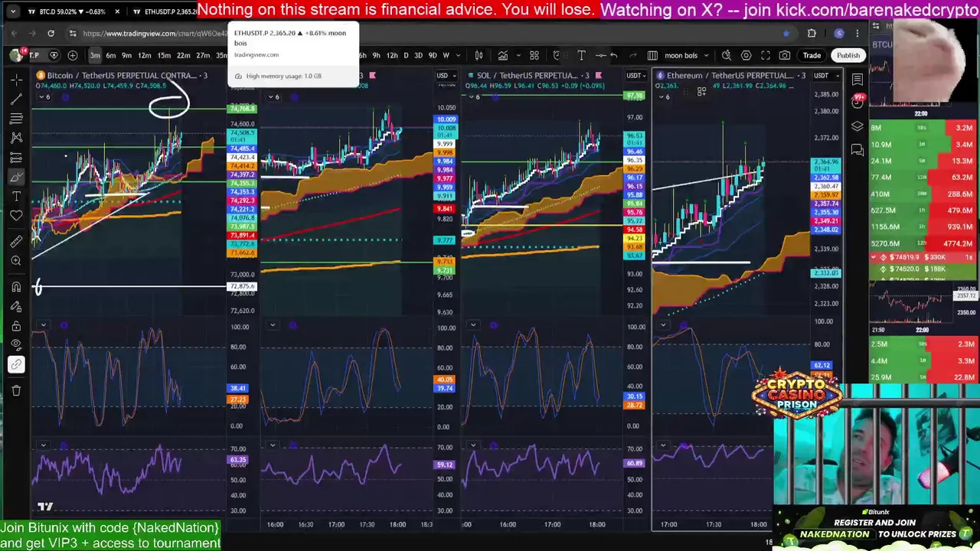
Task: Close the BTC.D browser tab
Action: [x=117, y=11]
